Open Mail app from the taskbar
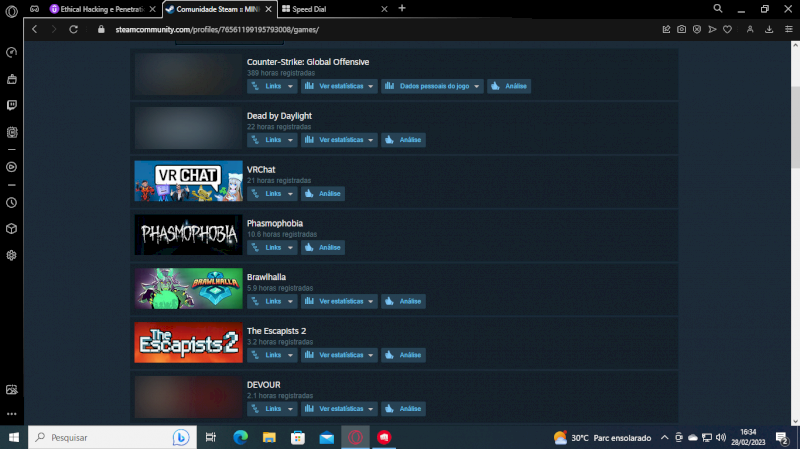Viewport: 800px width, 449px height. (327, 437)
